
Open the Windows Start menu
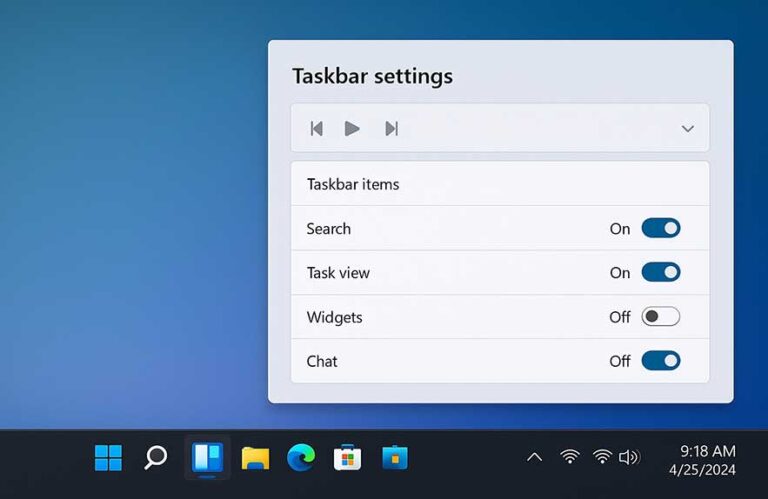pyautogui.click(x=108, y=458)
